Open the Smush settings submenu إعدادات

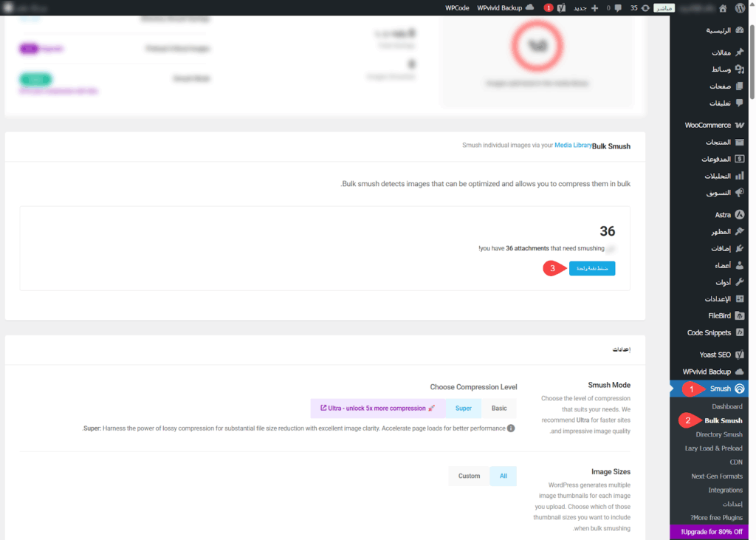point(732,504)
